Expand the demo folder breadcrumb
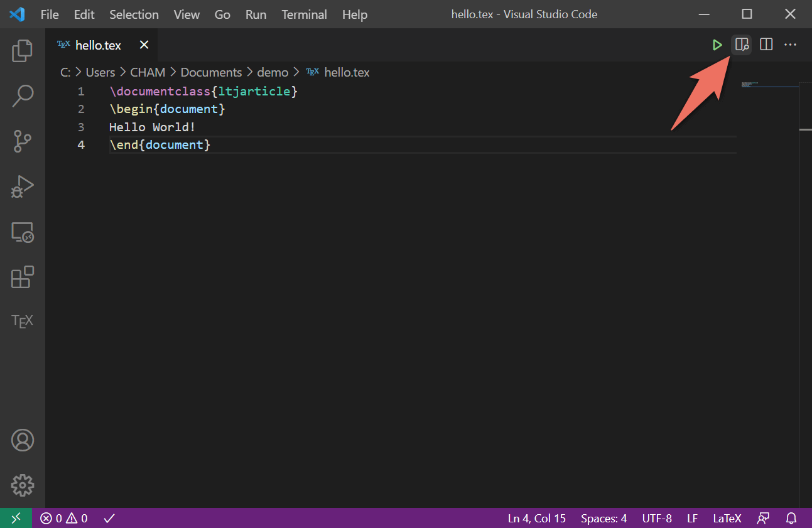Image resolution: width=812 pixels, height=528 pixels. click(x=273, y=72)
